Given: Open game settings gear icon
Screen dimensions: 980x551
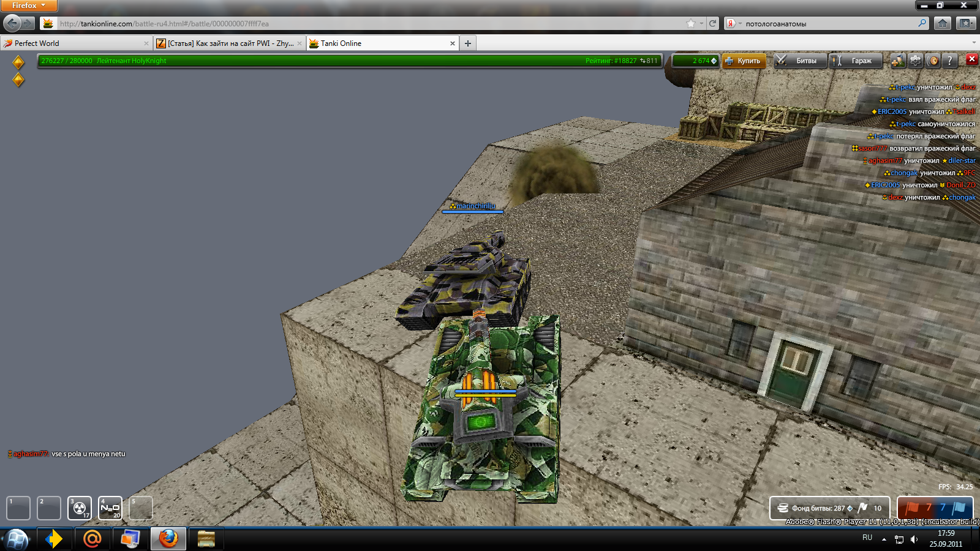Looking at the screenshot, I should point(915,61).
